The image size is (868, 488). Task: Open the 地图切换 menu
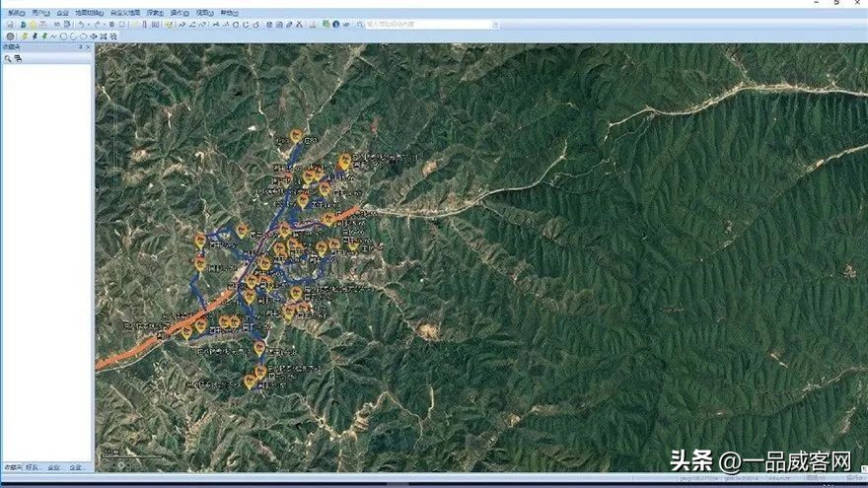(x=89, y=13)
